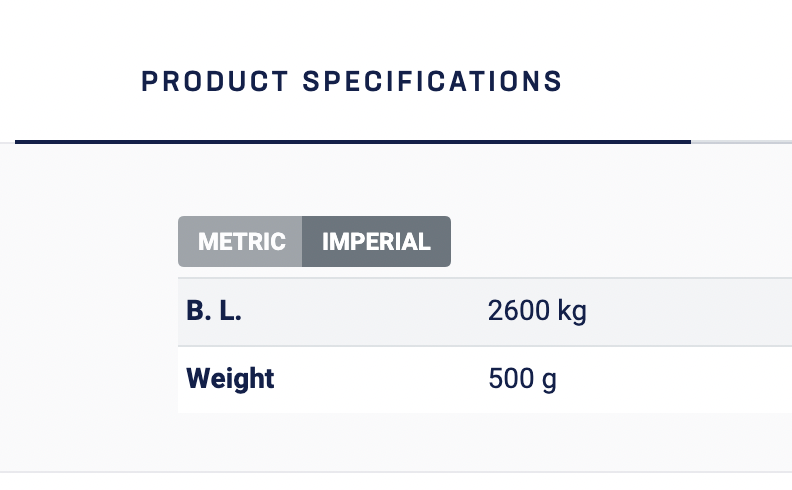Click the Weight row label

coord(230,379)
